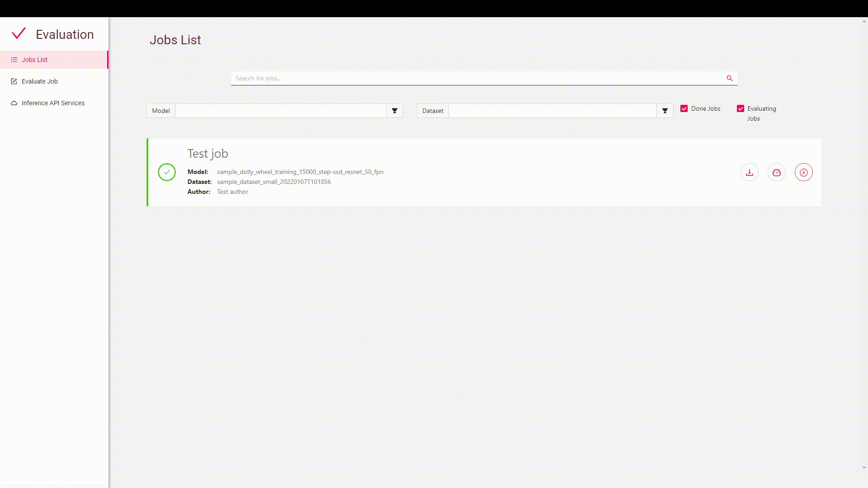Click the red delete icon on Test job
This screenshot has height=488, width=868.
pos(803,173)
